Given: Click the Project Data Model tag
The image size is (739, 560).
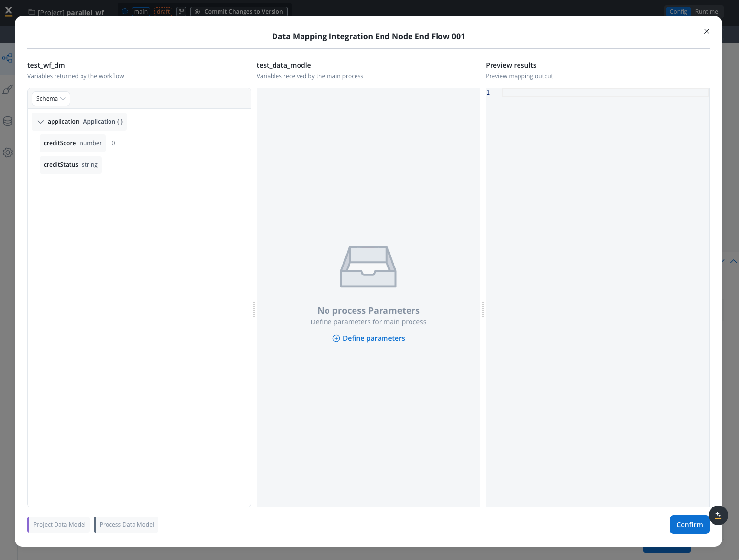Looking at the screenshot, I should pyautogui.click(x=59, y=525).
